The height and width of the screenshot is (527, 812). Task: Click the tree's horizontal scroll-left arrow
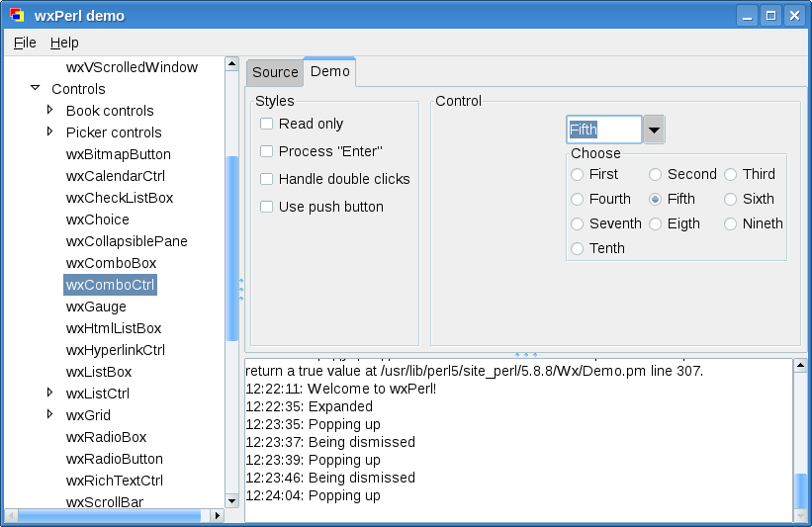[12, 515]
